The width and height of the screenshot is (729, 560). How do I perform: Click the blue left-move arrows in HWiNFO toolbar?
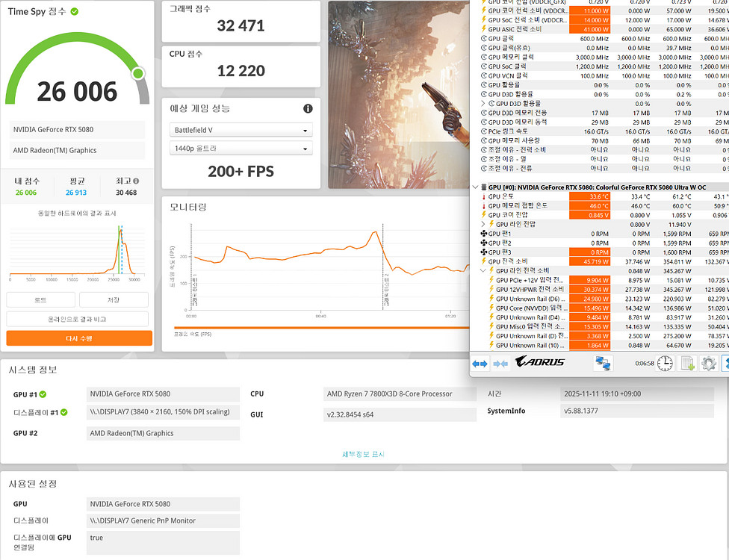point(478,362)
